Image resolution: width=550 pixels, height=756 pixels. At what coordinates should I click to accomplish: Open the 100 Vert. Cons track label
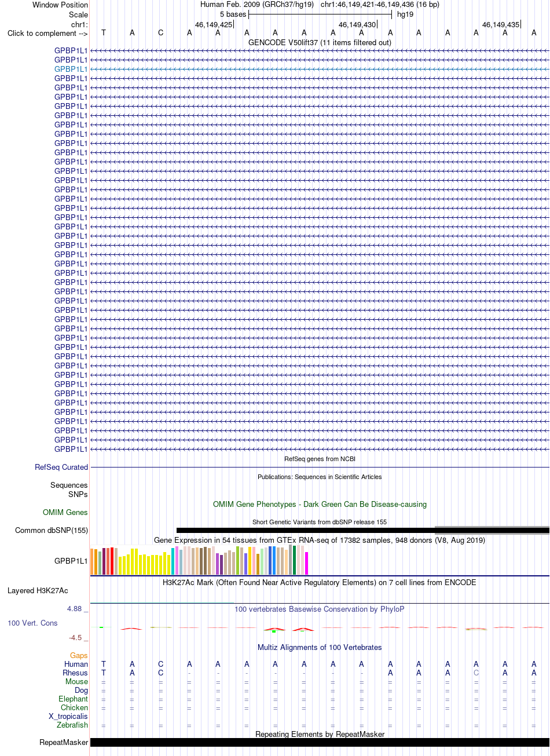pyautogui.click(x=32, y=623)
